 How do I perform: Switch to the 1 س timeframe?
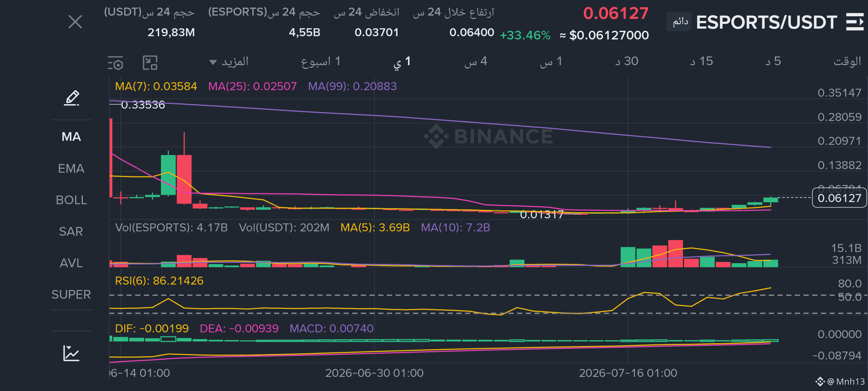(x=551, y=62)
